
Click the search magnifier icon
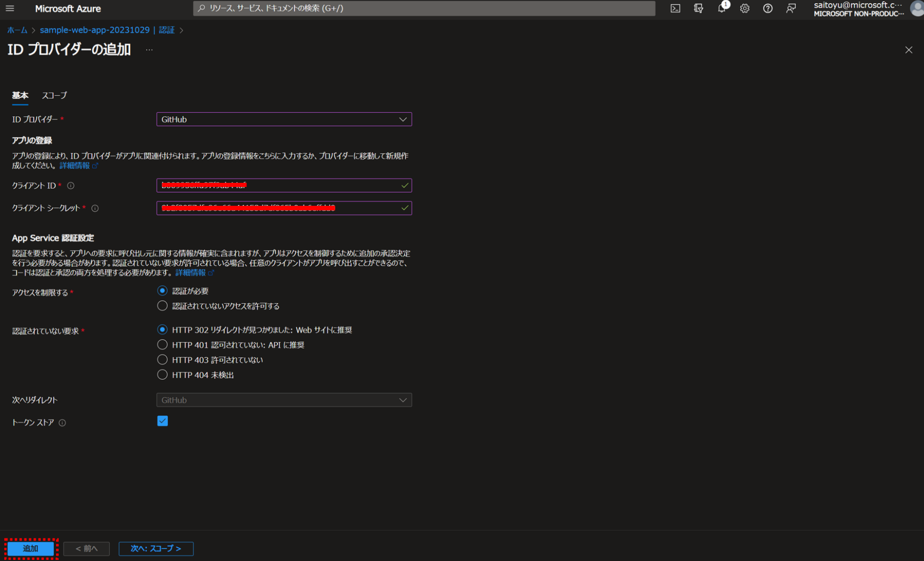click(x=201, y=8)
